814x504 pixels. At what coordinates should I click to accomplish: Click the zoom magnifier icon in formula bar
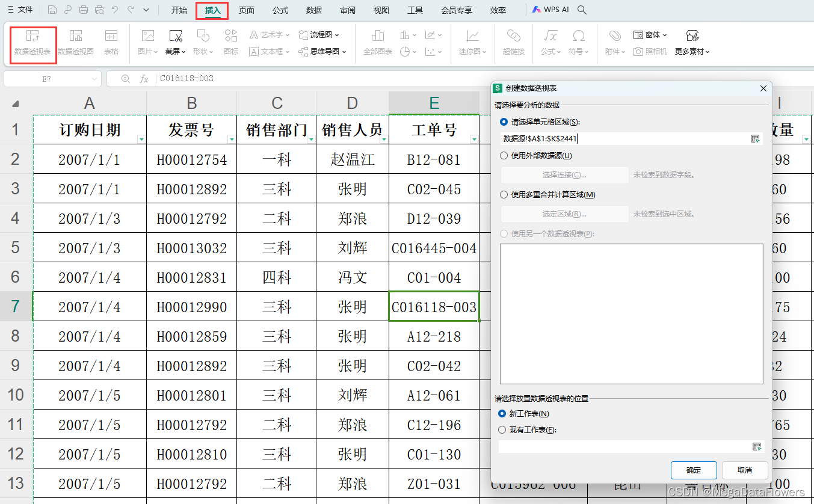click(125, 79)
